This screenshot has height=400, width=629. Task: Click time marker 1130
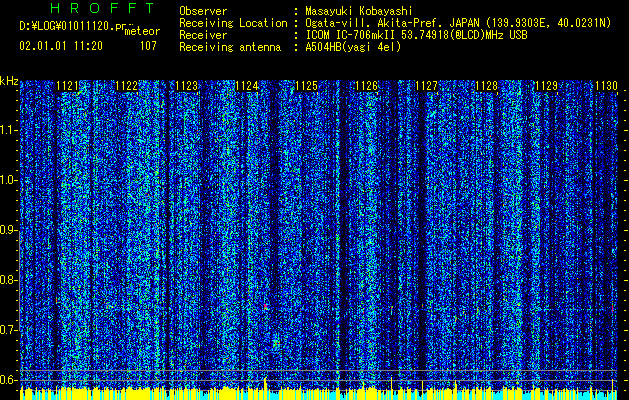[x=606, y=86]
